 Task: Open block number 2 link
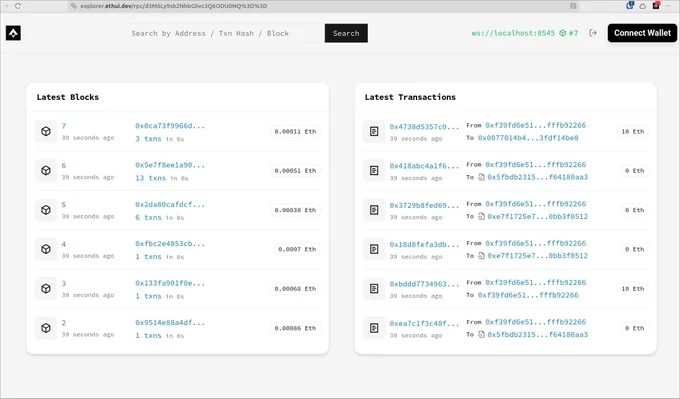click(64, 323)
